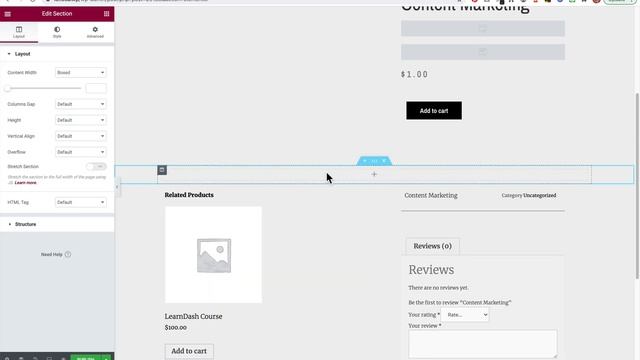
Task: Open the Height dropdown
Action: point(81,120)
